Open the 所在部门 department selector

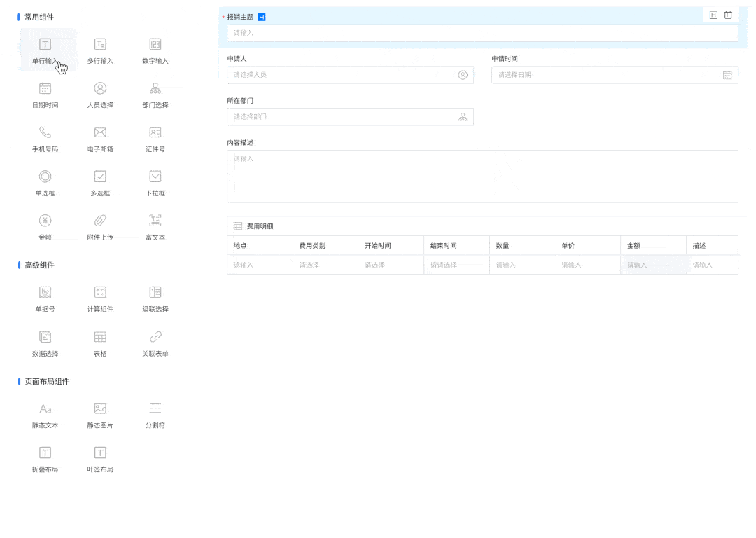[351, 117]
